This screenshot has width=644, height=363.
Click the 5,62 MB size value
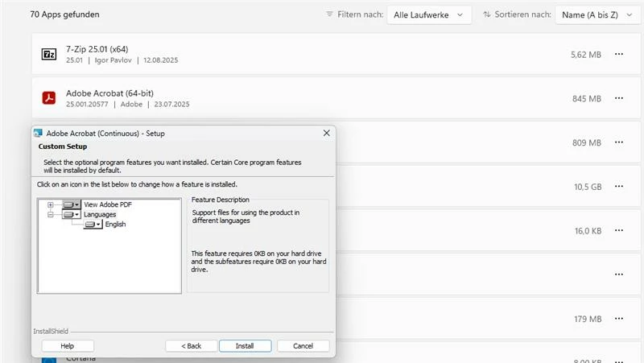[x=586, y=55]
